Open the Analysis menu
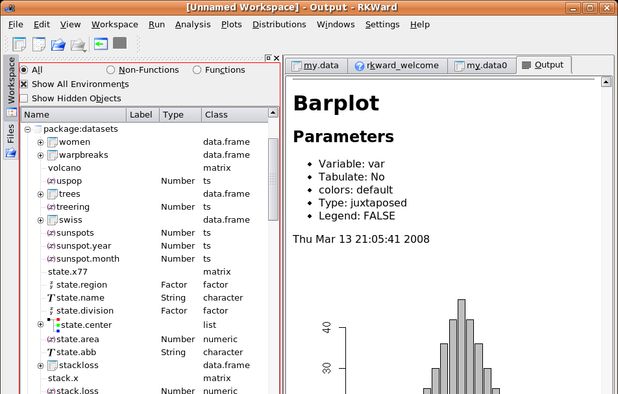The height and width of the screenshot is (394, 618). click(x=193, y=24)
